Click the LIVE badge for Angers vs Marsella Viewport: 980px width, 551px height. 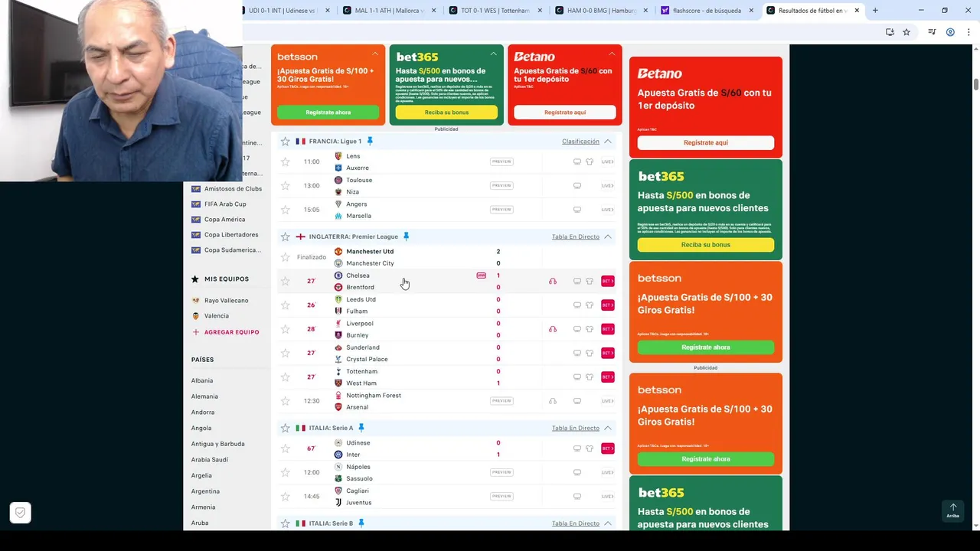(608, 210)
